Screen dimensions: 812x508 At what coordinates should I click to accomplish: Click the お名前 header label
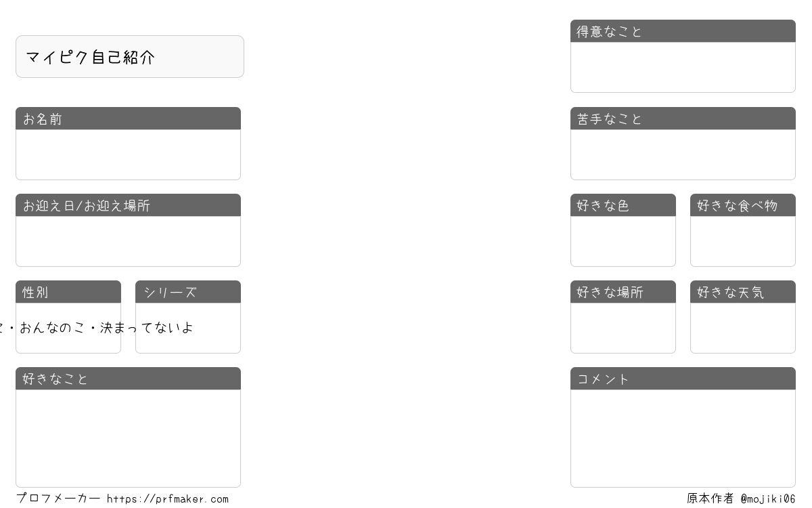coord(43,119)
